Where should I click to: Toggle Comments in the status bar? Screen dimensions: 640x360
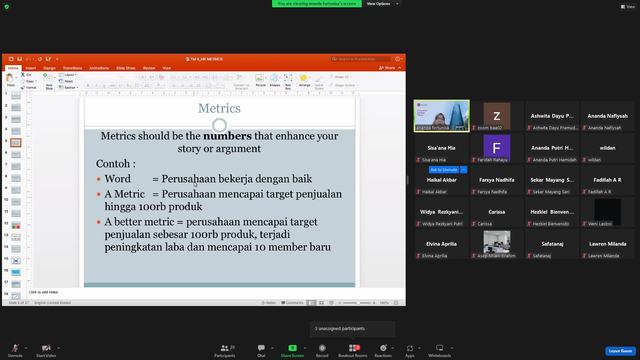(x=292, y=303)
